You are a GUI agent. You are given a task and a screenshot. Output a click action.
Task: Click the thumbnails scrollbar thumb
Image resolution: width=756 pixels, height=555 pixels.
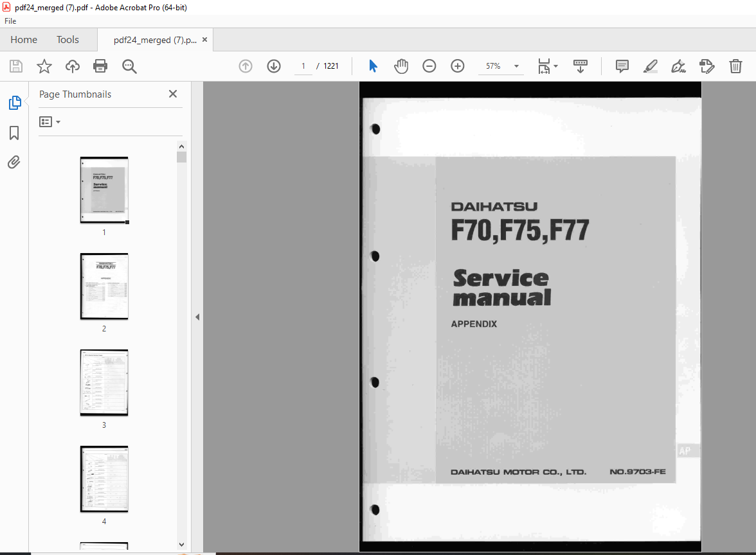tap(182, 157)
